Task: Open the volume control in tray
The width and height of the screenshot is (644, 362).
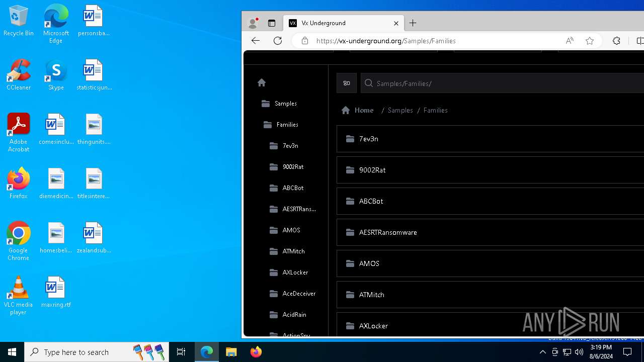Action: pos(579,352)
